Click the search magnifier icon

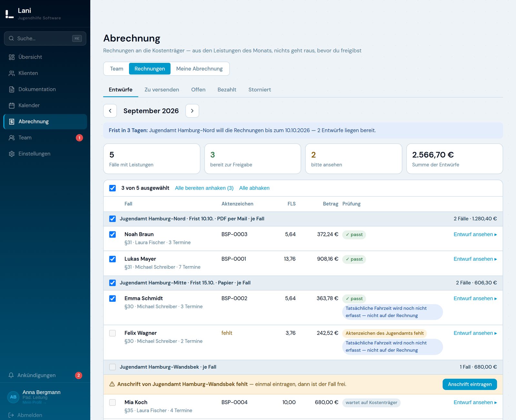[x=11, y=38]
